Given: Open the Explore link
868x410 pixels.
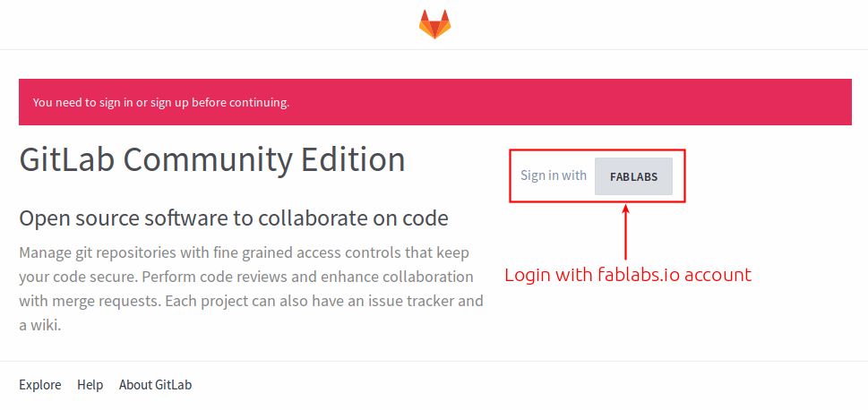Looking at the screenshot, I should click(39, 385).
